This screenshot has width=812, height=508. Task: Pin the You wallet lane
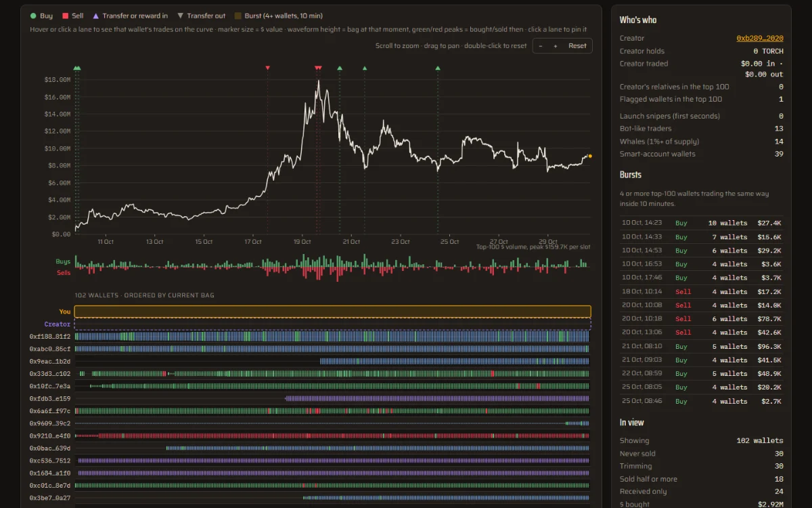pos(332,312)
